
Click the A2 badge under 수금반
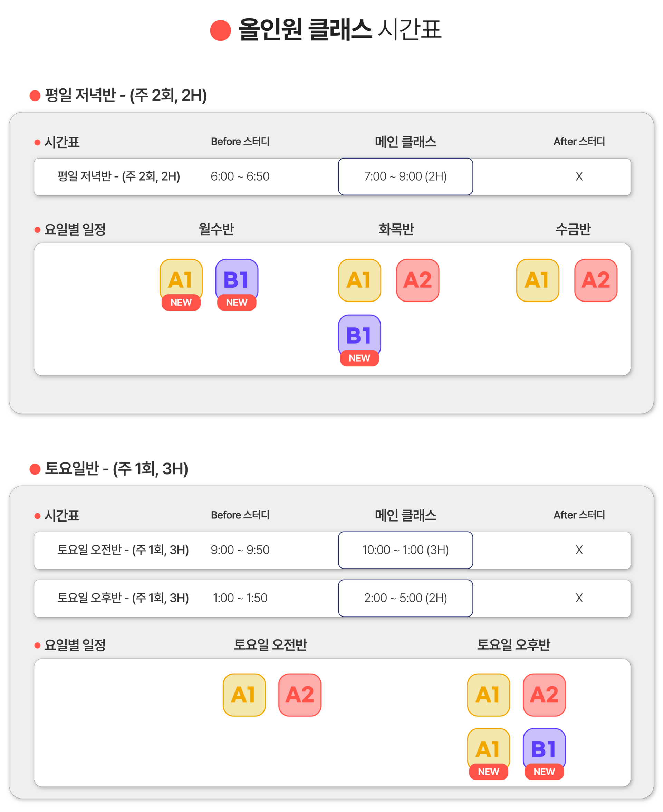[596, 280]
